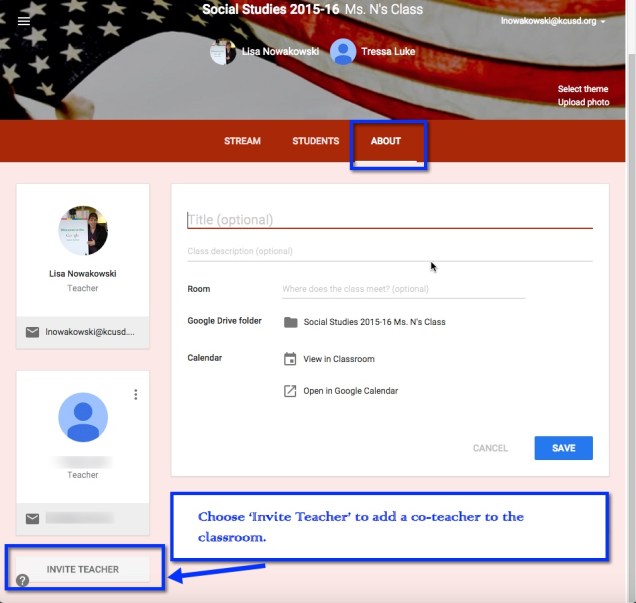
Task: Expand the lnowakowski@kcusd.org account dropdown
Action: coord(554,21)
